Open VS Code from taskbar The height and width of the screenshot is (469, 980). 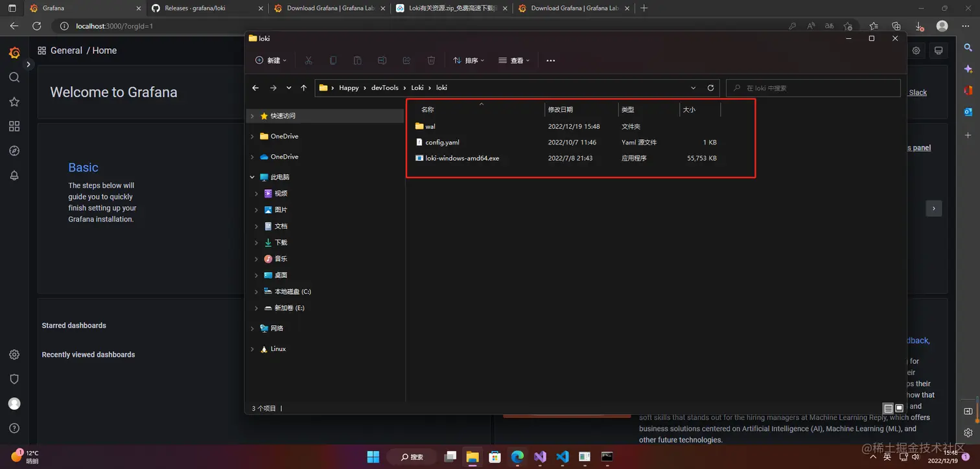click(563, 457)
